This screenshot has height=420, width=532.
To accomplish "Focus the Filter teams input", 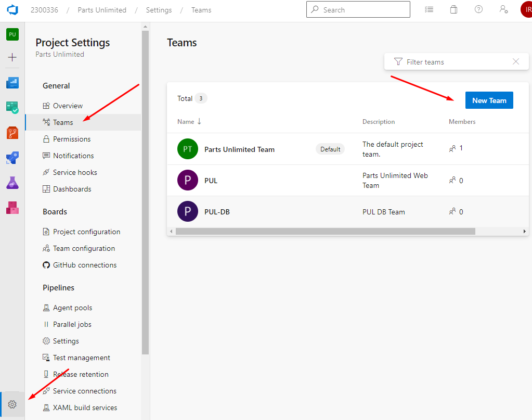I will (457, 62).
